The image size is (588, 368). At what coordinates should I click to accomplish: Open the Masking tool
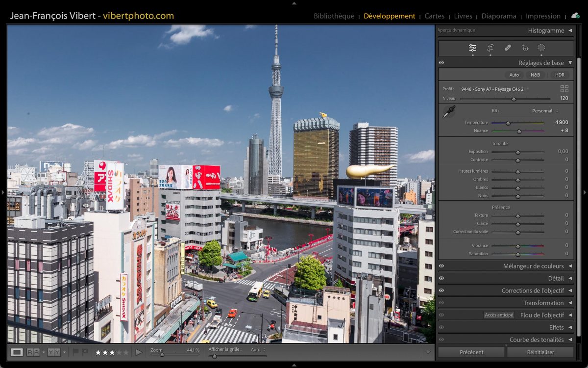(x=541, y=48)
